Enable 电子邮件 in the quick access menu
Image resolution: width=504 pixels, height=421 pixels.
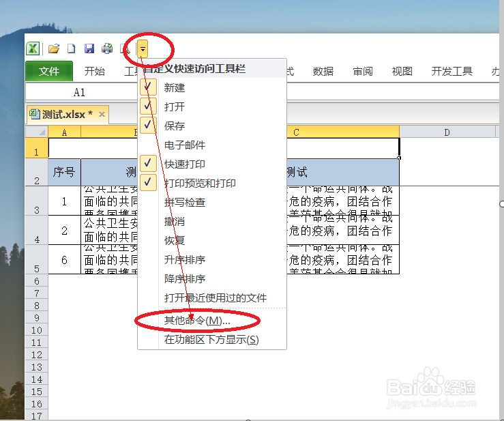pos(212,145)
